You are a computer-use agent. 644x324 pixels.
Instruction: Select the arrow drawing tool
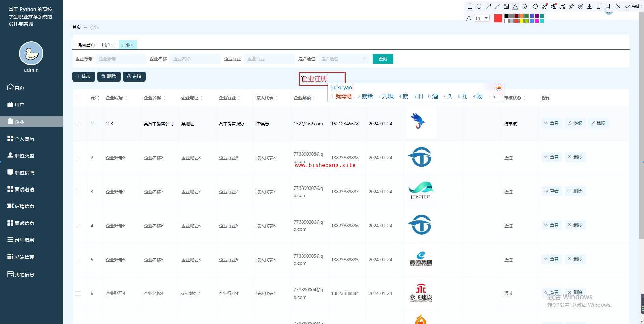(x=488, y=6)
